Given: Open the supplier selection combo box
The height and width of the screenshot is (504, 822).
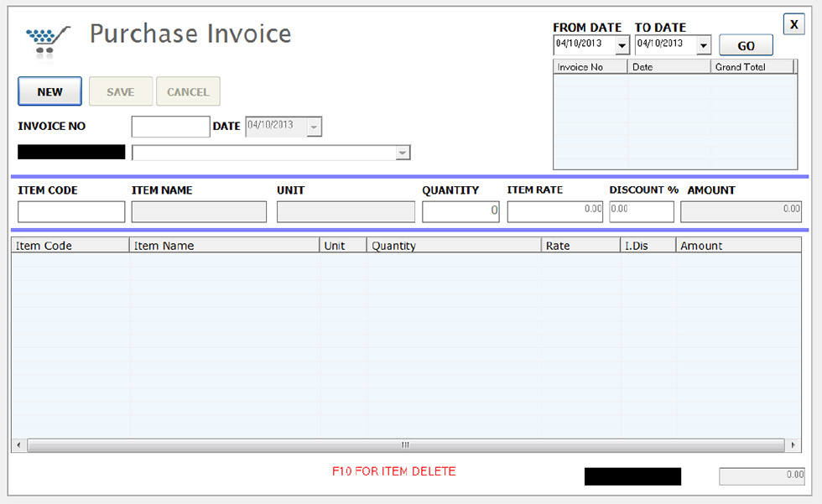Looking at the screenshot, I should [403, 152].
